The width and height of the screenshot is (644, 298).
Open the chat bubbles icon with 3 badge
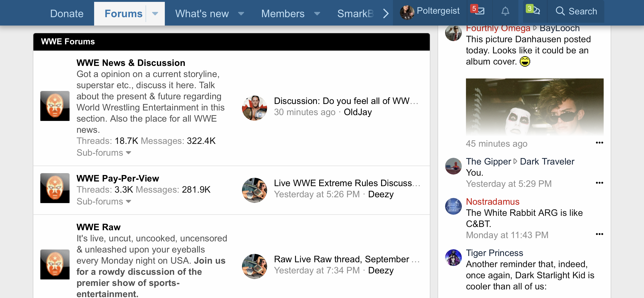535,11
